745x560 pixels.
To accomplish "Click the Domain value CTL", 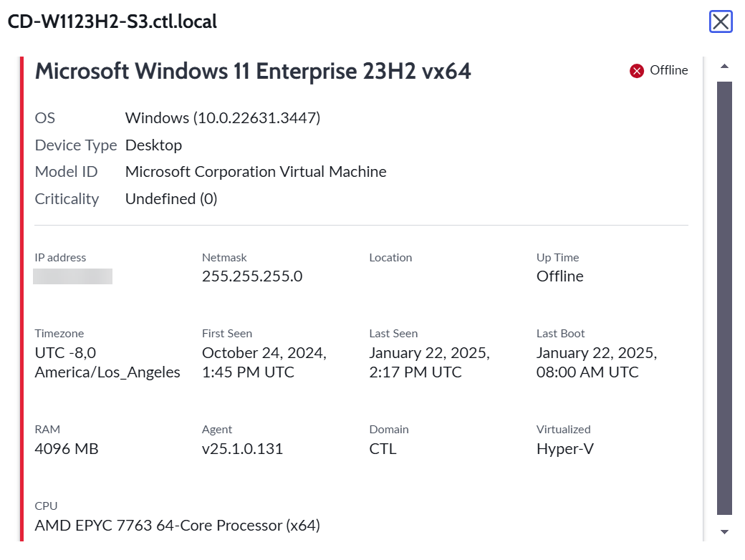I will (383, 449).
